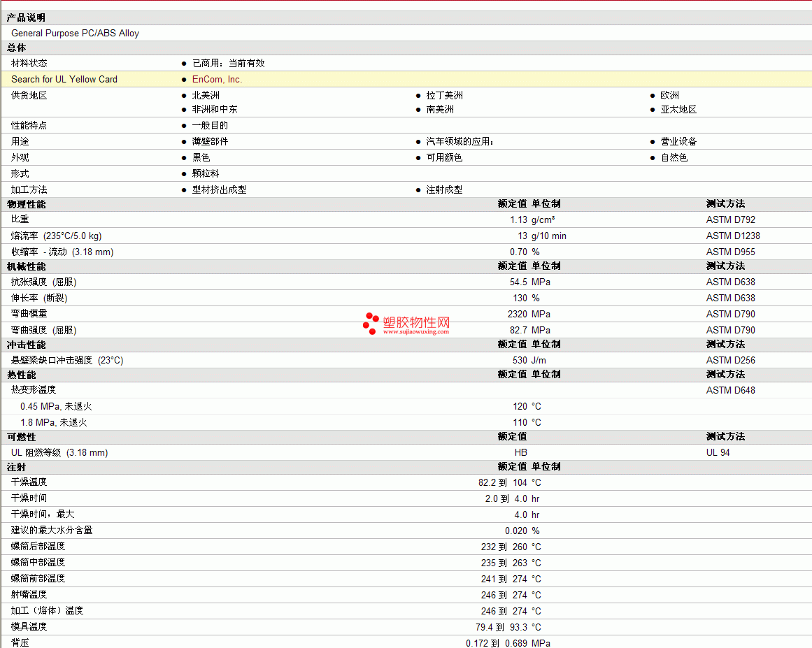Screen dimensions: 812x648
Task: Select the 螺筒中部温度 row label
Action: coord(38,562)
